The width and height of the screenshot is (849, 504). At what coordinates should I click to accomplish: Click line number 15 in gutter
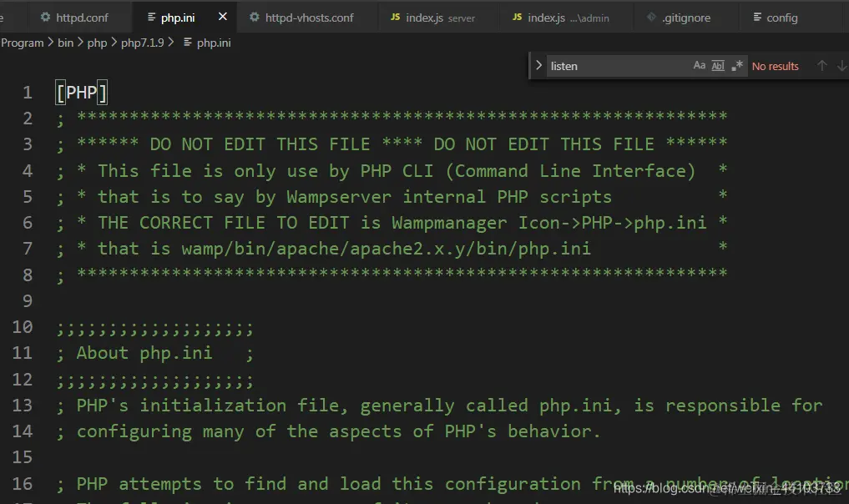tap(23, 457)
